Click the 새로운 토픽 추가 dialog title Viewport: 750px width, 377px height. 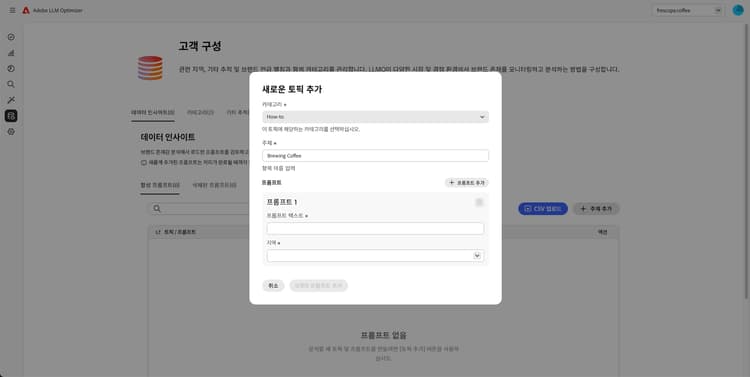(292, 89)
